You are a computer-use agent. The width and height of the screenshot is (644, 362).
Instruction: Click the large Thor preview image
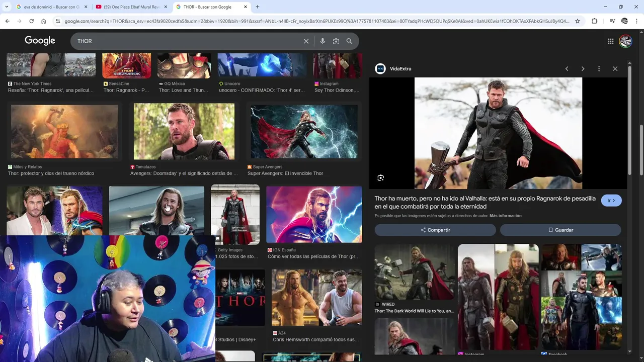tap(498, 133)
